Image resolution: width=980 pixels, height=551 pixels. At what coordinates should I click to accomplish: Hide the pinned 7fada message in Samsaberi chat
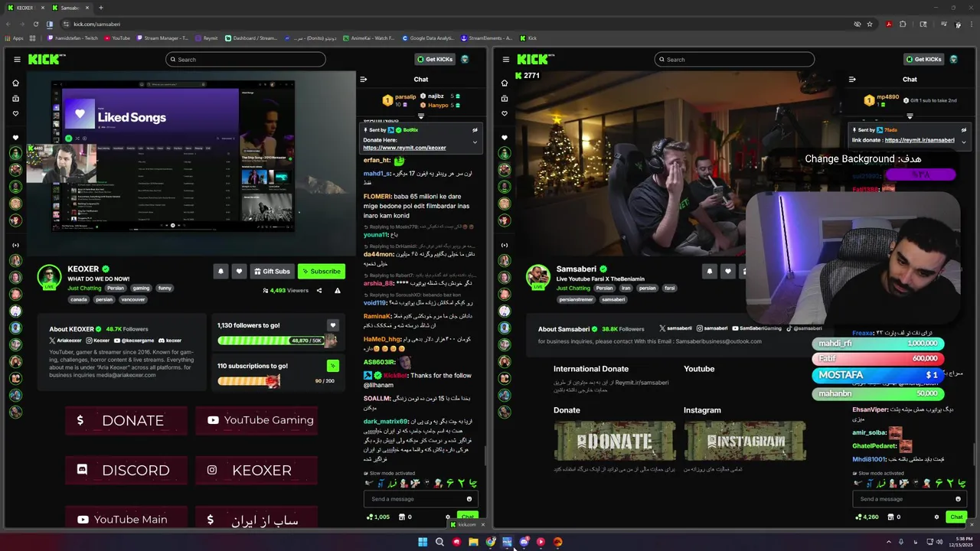point(964,130)
